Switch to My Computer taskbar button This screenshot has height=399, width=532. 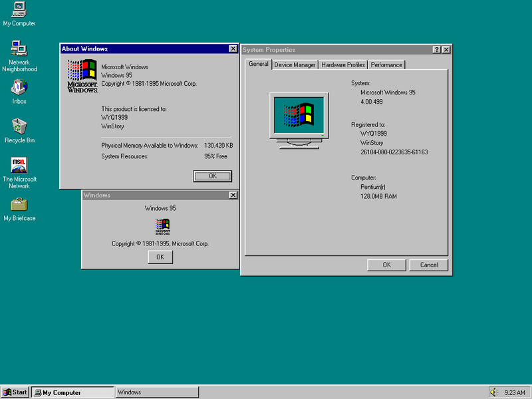[x=72, y=392]
